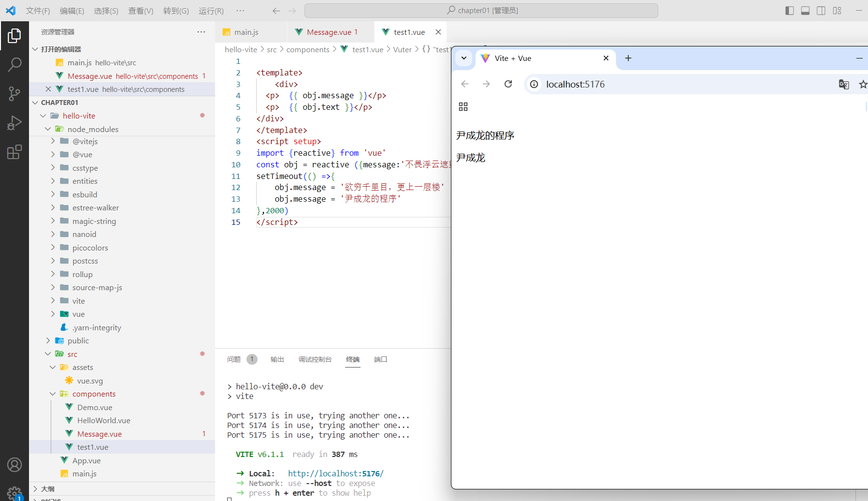This screenshot has width=868, height=501.
Task: Switch to Ports panel tab
Action: pos(380,359)
